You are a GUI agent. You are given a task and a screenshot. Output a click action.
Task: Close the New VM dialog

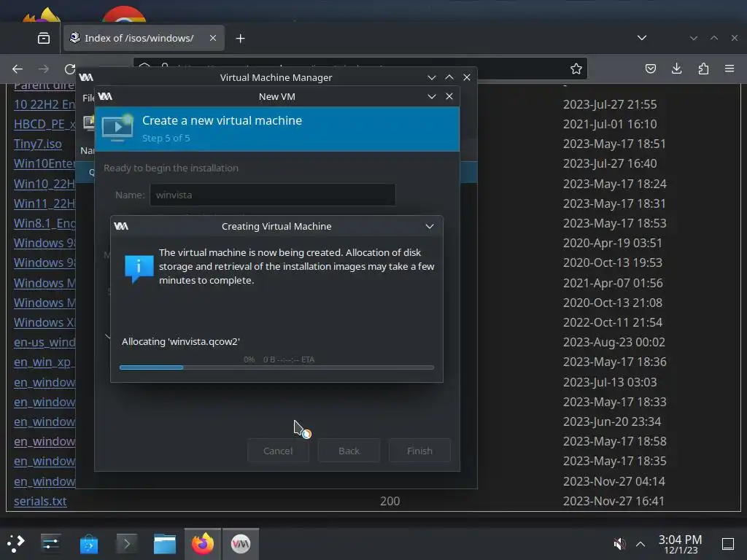pos(449,96)
